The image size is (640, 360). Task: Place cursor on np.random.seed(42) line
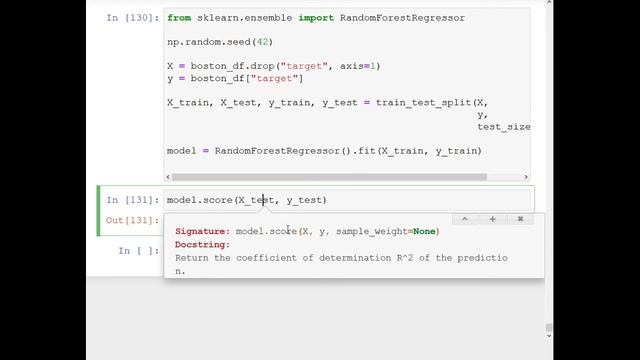coord(220,42)
